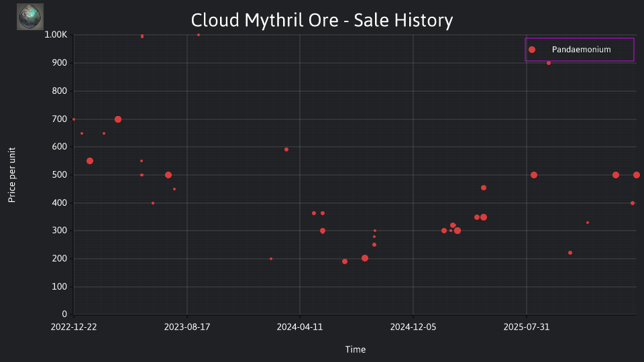
Task: Select the large 550 price point near the chart start
Action: tap(90, 161)
